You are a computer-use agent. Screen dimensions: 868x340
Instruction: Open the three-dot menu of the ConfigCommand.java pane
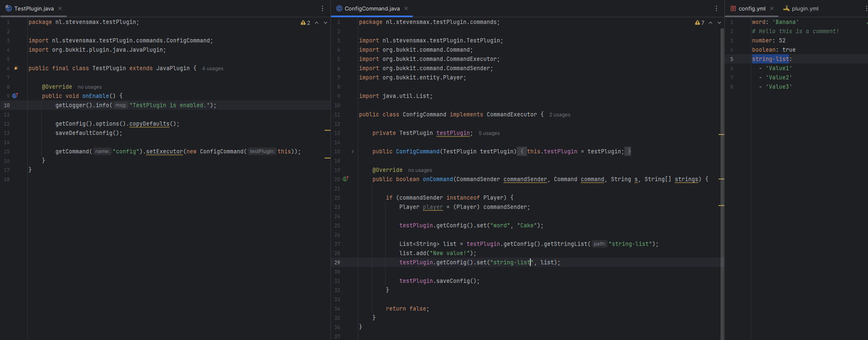(x=716, y=8)
